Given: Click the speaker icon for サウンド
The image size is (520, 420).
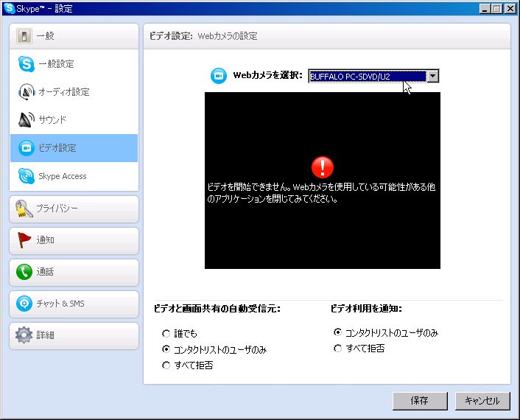Looking at the screenshot, I should click(x=27, y=120).
